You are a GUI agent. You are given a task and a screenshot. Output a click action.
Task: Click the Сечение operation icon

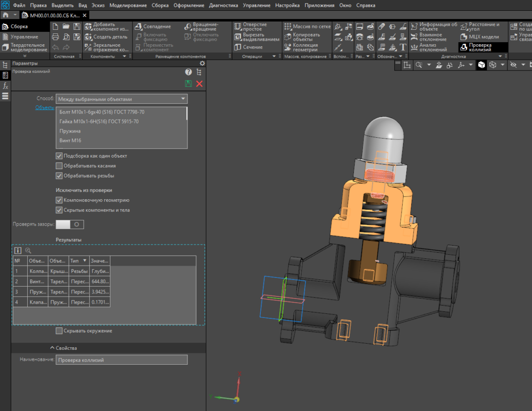[238, 47]
